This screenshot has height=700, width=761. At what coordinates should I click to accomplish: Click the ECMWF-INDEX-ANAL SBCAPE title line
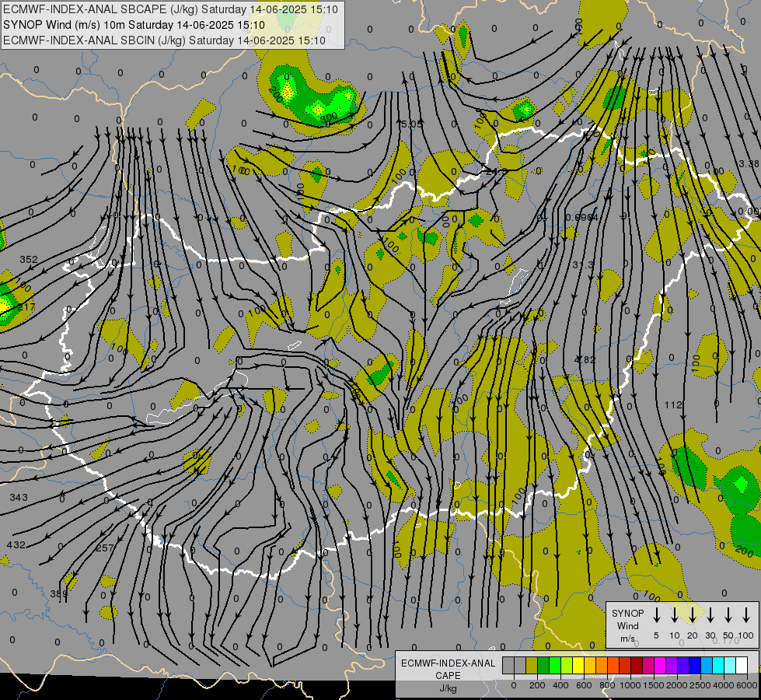pyautogui.click(x=170, y=9)
